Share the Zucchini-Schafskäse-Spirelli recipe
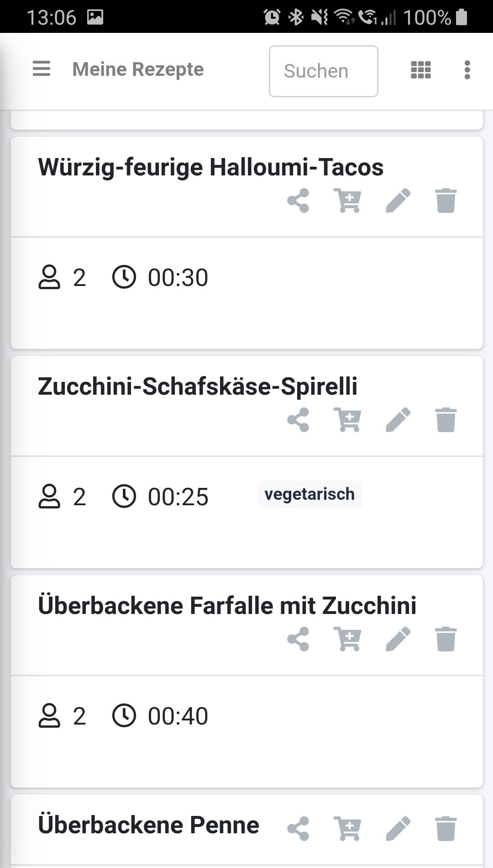The image size is (493, 868). point(299,420)
